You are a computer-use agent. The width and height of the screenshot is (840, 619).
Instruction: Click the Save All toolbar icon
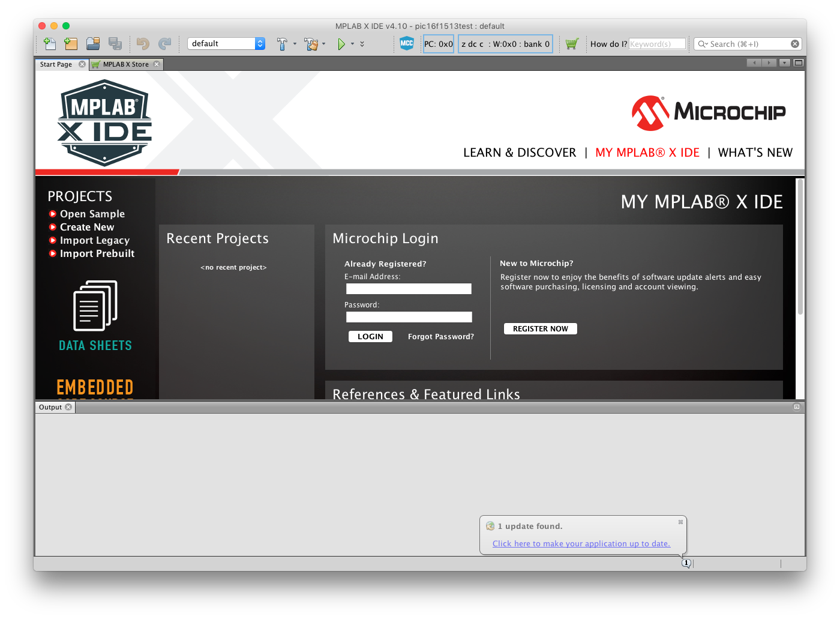(115, 44)
